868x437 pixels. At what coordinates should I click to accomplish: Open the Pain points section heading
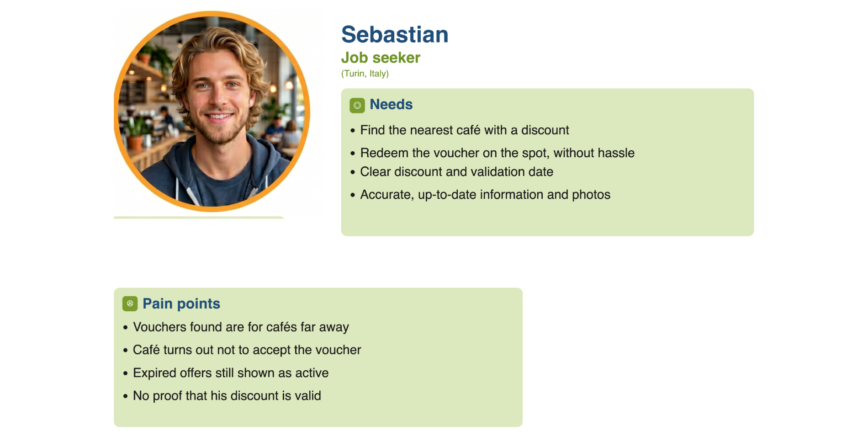click(x=181, y=304)
